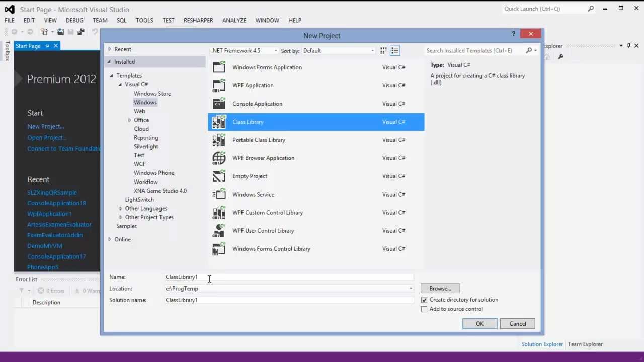Enable Add to source control checkbox
This screenshot has width=644, height=362.
click(424, 309)
